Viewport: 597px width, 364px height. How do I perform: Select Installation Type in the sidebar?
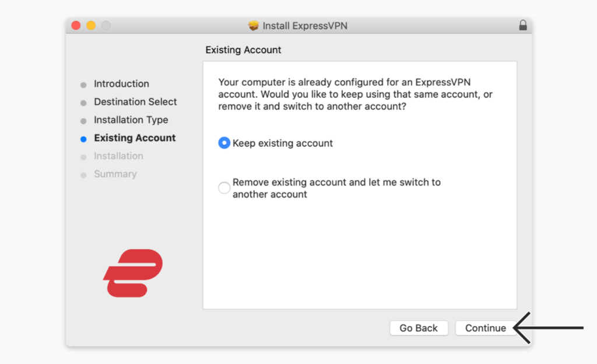pos(131,120)
